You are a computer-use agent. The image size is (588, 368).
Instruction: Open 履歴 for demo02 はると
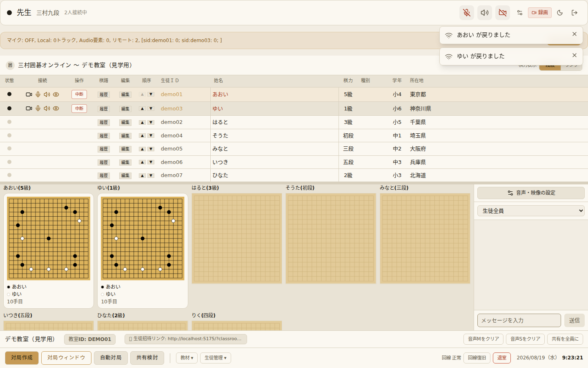(x=104, y=122)
